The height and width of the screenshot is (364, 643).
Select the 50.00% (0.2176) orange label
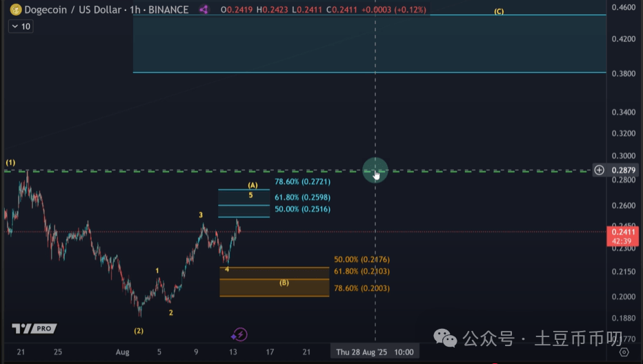tap(362, 259)
